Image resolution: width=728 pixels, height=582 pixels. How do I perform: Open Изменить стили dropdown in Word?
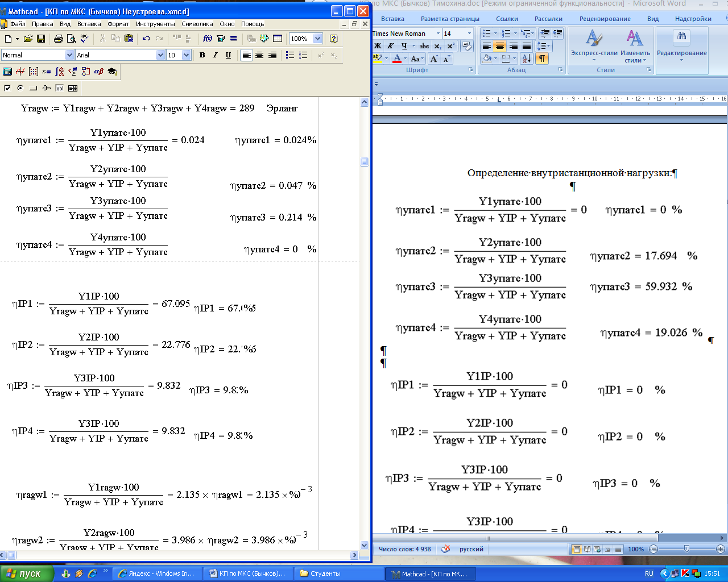coord(635,46)
